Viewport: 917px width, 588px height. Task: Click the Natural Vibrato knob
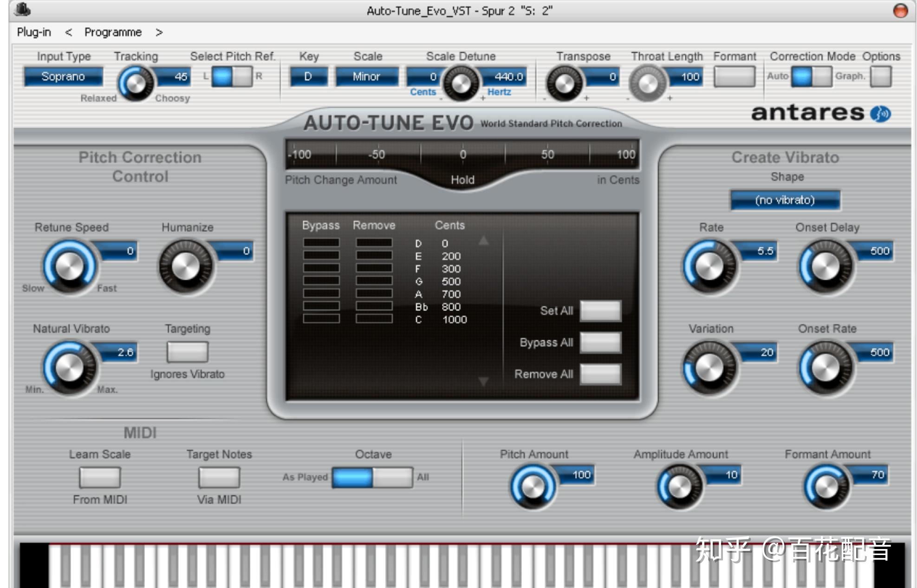pyautogui.click(x=70, y=368)
